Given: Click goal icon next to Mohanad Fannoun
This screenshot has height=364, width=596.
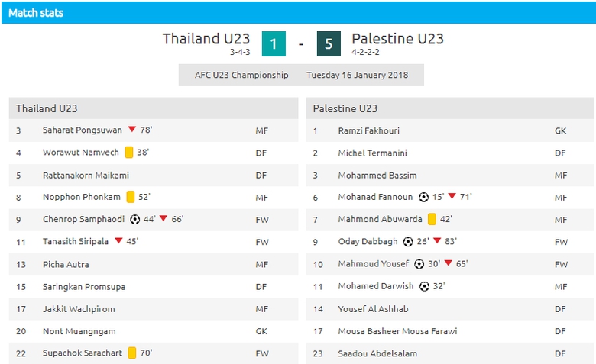Looking at the screenshot, I should point(423,197).
